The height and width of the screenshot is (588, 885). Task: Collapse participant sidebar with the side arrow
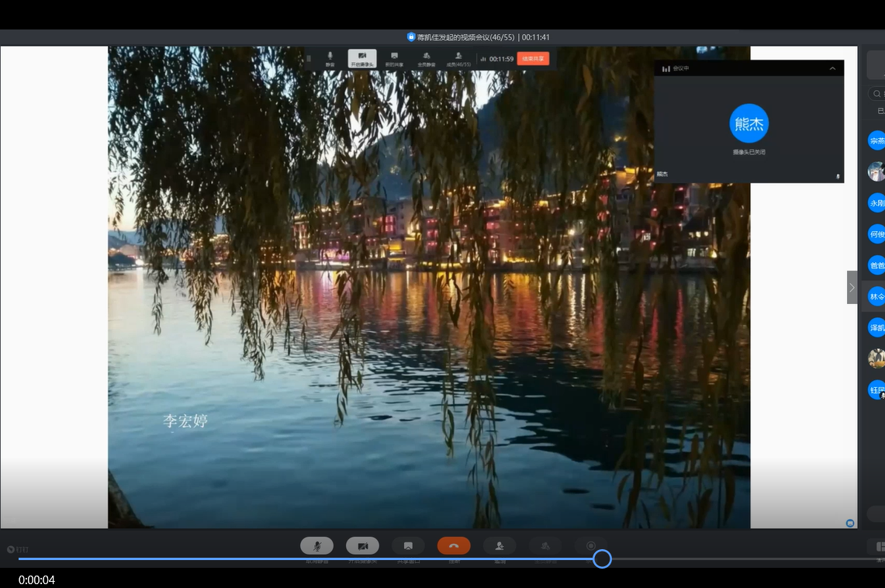[852, 287]
